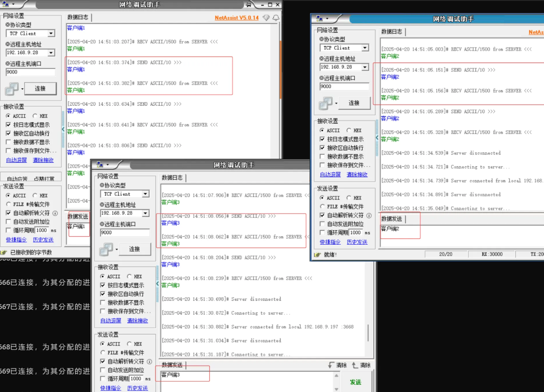Image resolution: width=544 pixels, height=392 pixels.
Task: Open the 192.168.9.28 address dropdown in the 客户端2 window
Action: click(x=365, y=67)
